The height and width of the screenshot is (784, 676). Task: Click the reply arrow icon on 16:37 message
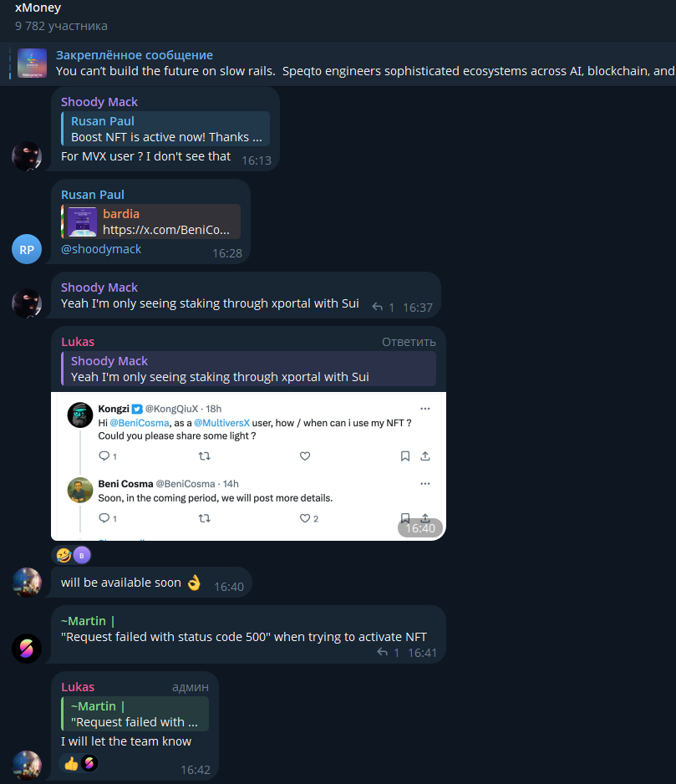(378, 307)
